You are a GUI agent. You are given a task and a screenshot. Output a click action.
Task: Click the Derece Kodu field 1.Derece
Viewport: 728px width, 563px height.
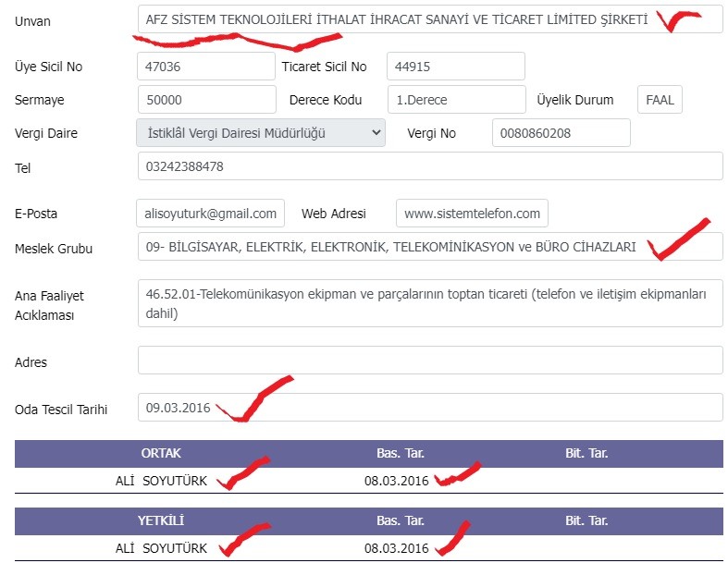pos(457,100)
